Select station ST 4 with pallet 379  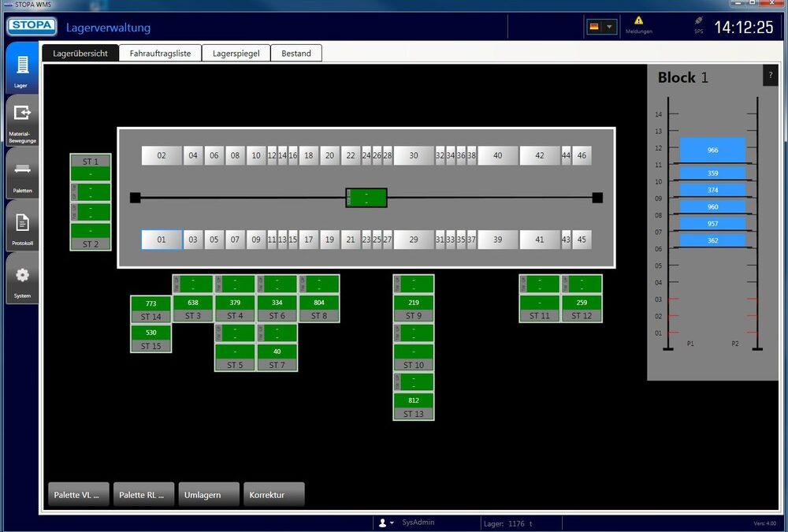[235, 309]
